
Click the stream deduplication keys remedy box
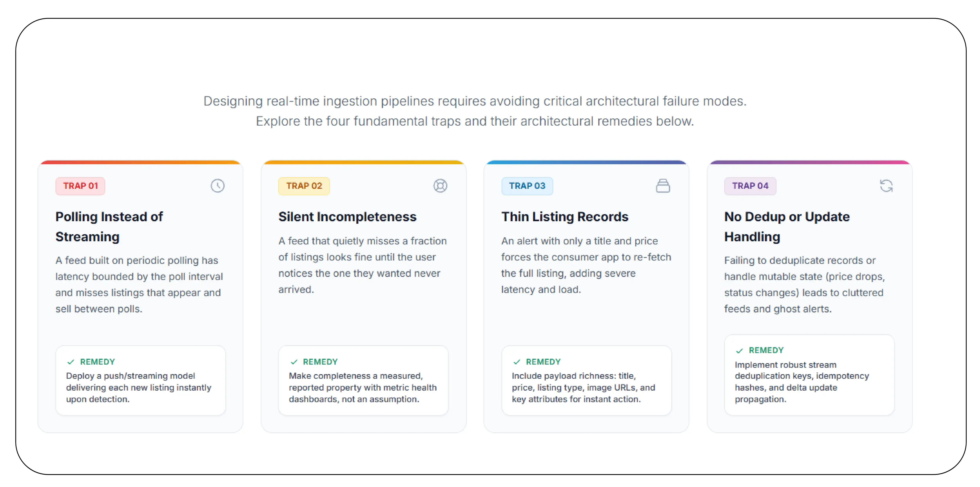(x=809, y=375)
